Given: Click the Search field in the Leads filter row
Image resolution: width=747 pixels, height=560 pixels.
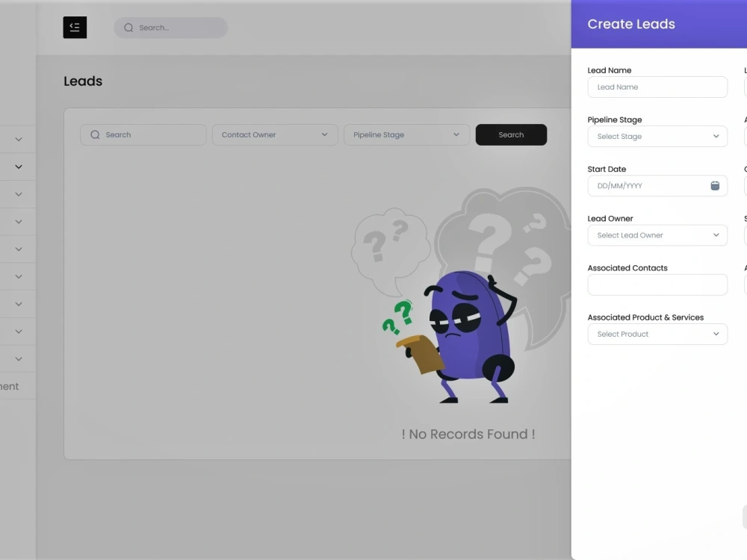Looking at the screenshot, I should tap(143, 134).
